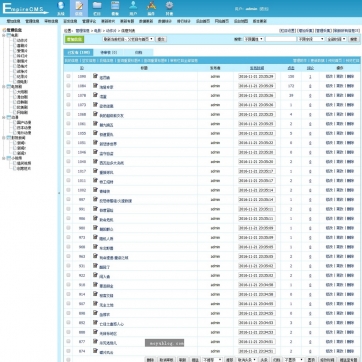Open the move-to-column dropdown beside the green button
Viewport: 362px width, 362px height.
point(128,39)
